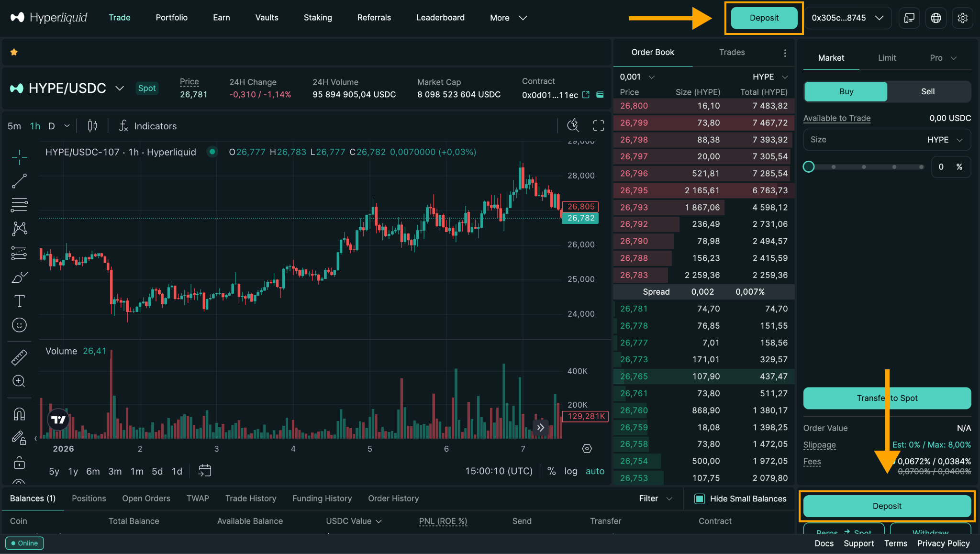Click the order Size input field

coord(887,140)
